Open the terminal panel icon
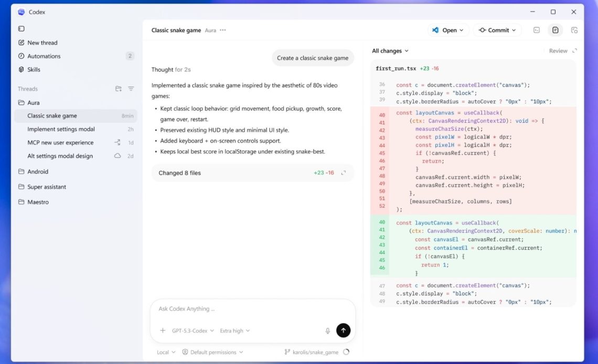Viewport: 598px width, 364px height. pos(537,30)
